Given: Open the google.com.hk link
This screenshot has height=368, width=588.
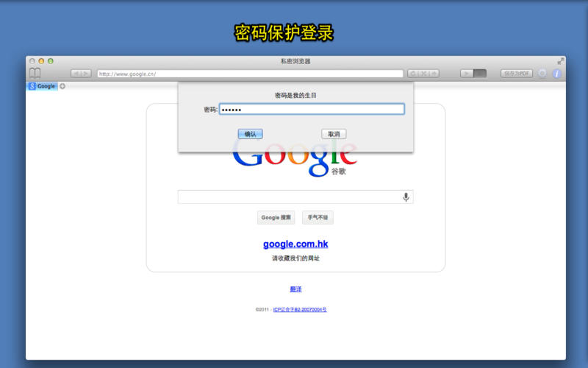Looking at the screenshot, I should pos(295,244).
